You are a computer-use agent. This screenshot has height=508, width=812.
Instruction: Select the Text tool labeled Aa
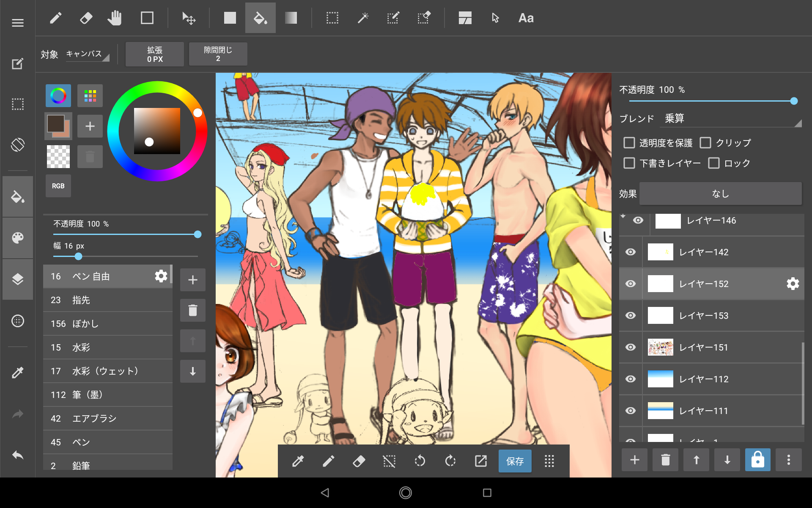click(x=526, y=18)
